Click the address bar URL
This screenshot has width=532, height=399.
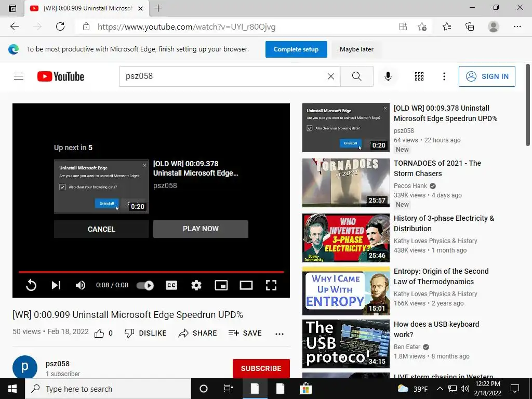pyautogui.click(x=187, y=27)
